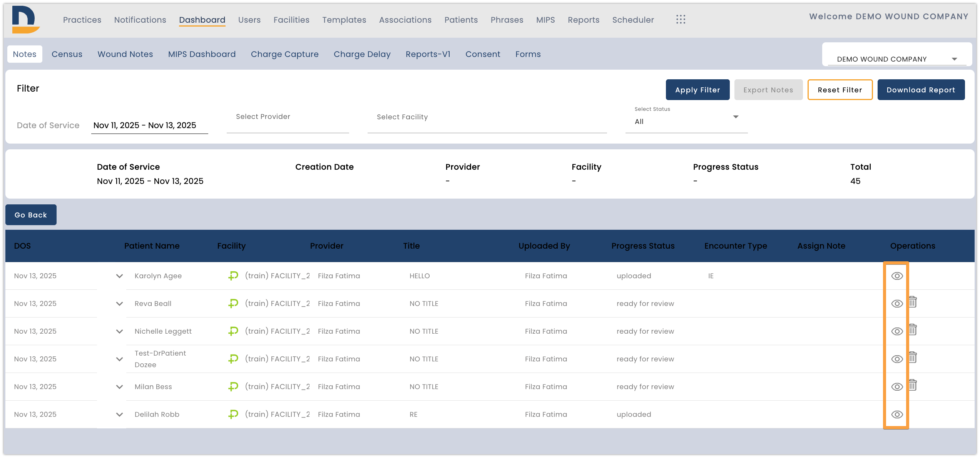Delete Nichelle Leggett's note with trash icon
Screen dimensions: 980x458
(x=913, y=330)
